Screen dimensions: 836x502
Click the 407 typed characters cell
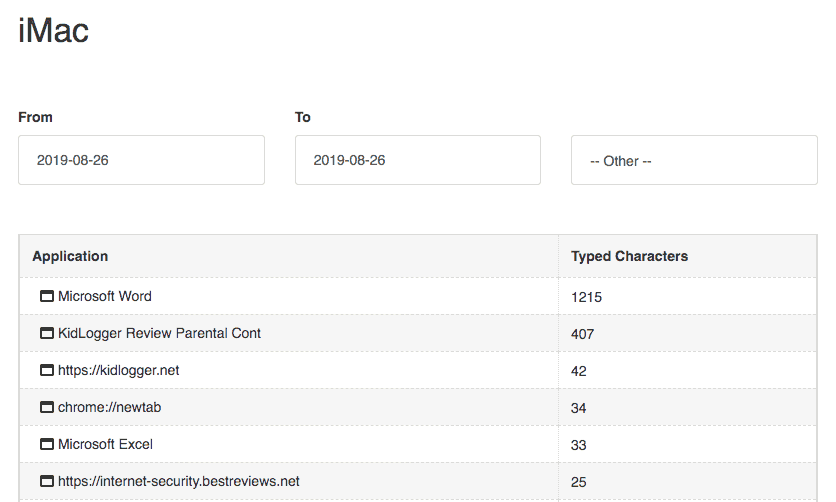click(x=582, y=334)
